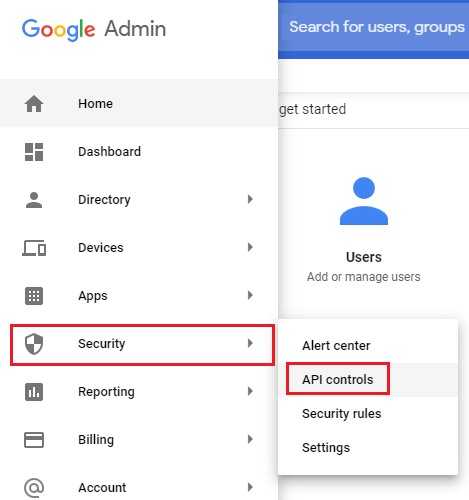Viewport: 469px width, 500px height.
Task: Expand the Devices submenu arrow
Action: click(250, 247)
